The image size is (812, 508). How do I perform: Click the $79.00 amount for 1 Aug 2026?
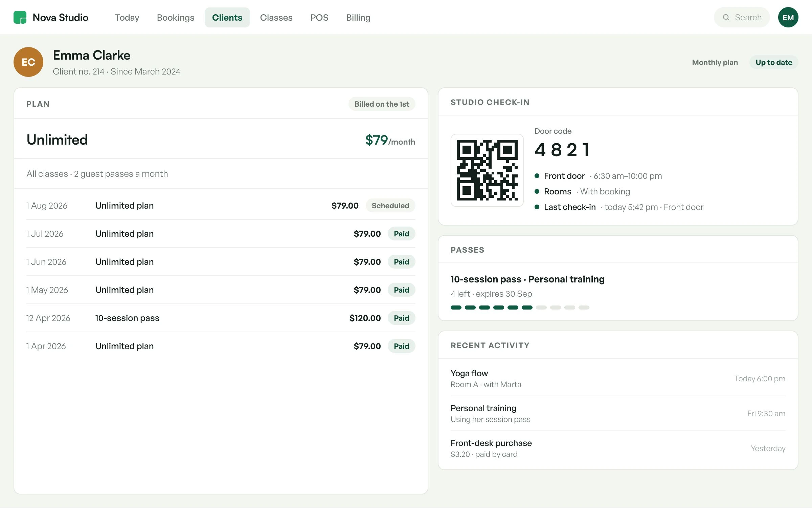click(x=345, y=206)
